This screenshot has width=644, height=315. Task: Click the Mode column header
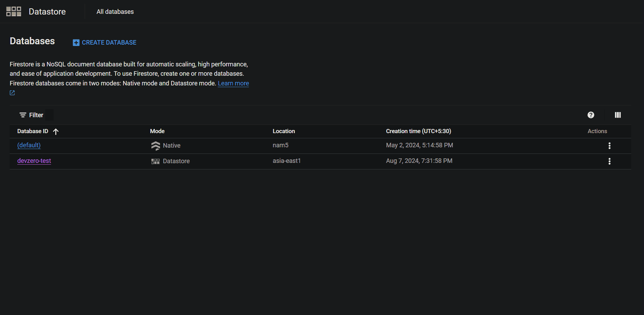click(157, 131)
